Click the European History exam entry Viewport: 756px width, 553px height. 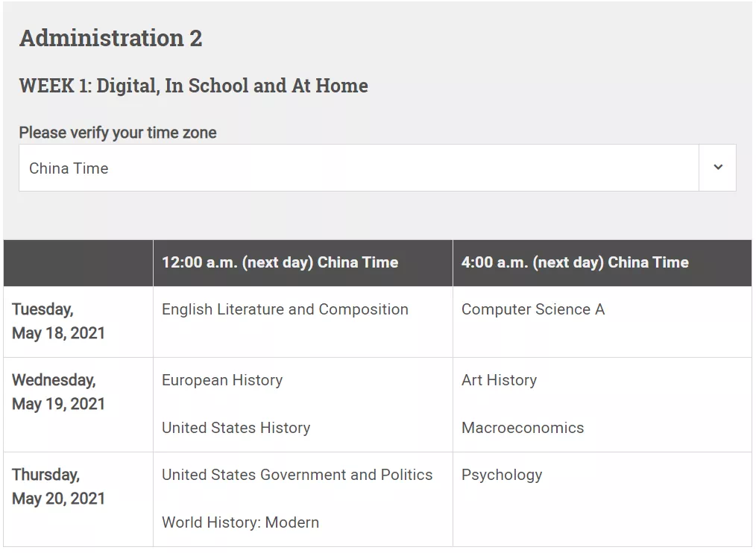222,380
